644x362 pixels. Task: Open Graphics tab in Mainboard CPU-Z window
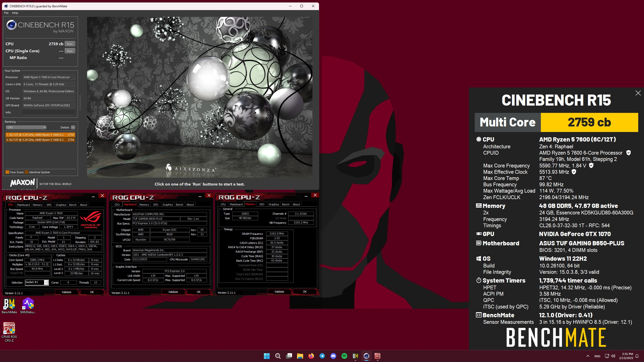coord(168,205)
